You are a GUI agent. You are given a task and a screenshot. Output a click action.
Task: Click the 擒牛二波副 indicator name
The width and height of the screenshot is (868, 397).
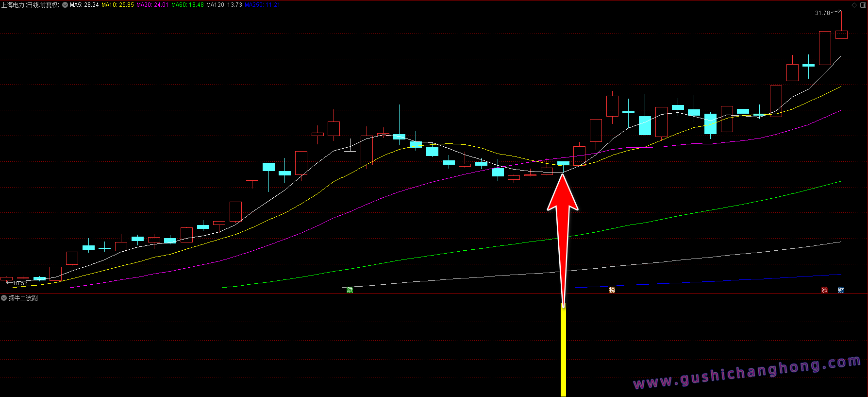click(23, 298)
